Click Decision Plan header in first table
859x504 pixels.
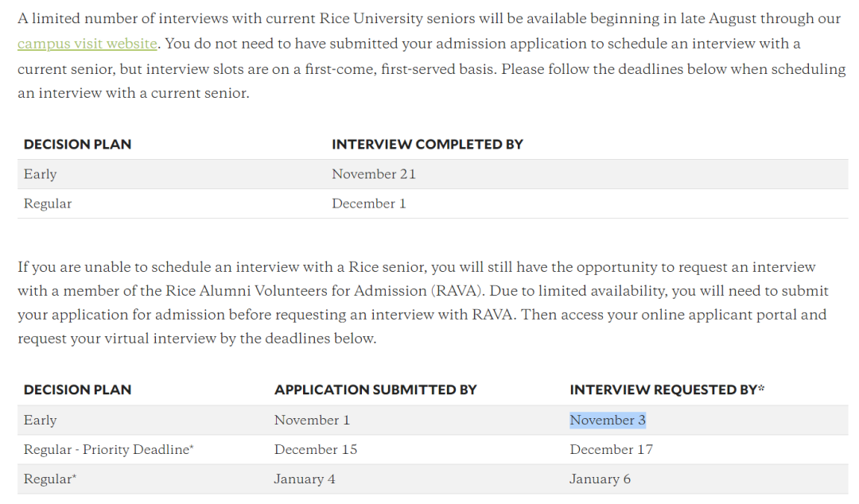tap(77, 144)
